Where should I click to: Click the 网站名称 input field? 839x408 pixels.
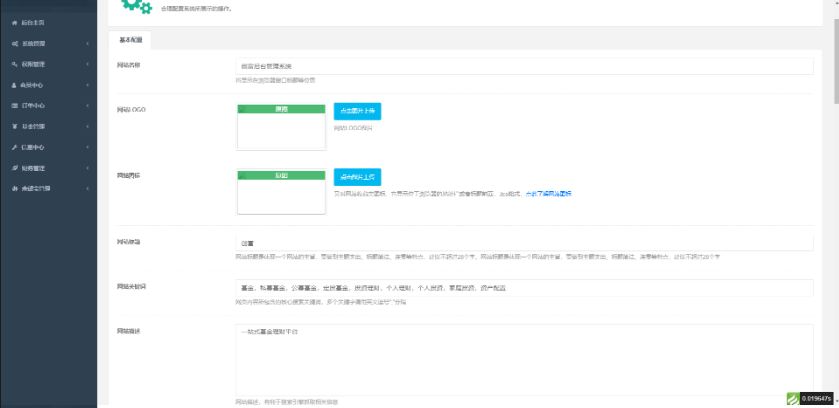524,66
